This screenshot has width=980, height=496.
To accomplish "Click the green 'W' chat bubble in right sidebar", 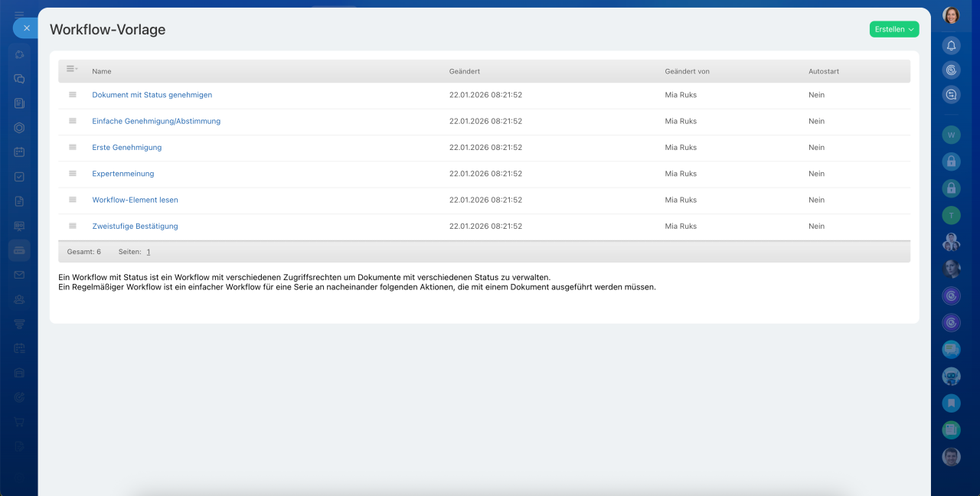I will [951, 135].
